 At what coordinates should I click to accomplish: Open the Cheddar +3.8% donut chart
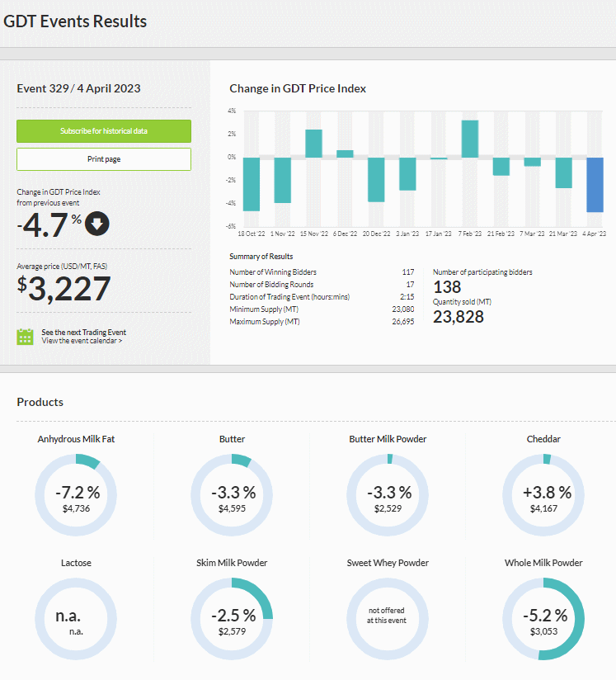[543, 495]
